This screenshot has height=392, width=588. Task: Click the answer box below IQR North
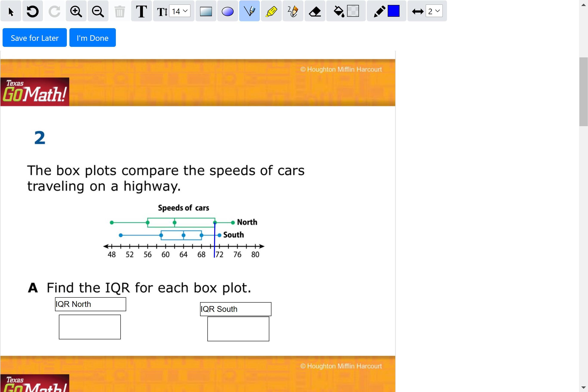click(x=90, y=327)
